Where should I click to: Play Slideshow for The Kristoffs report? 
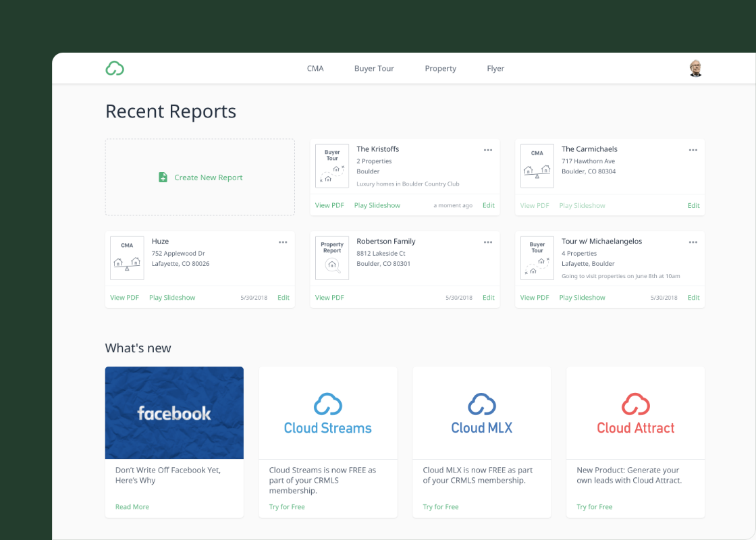point(377,205)
